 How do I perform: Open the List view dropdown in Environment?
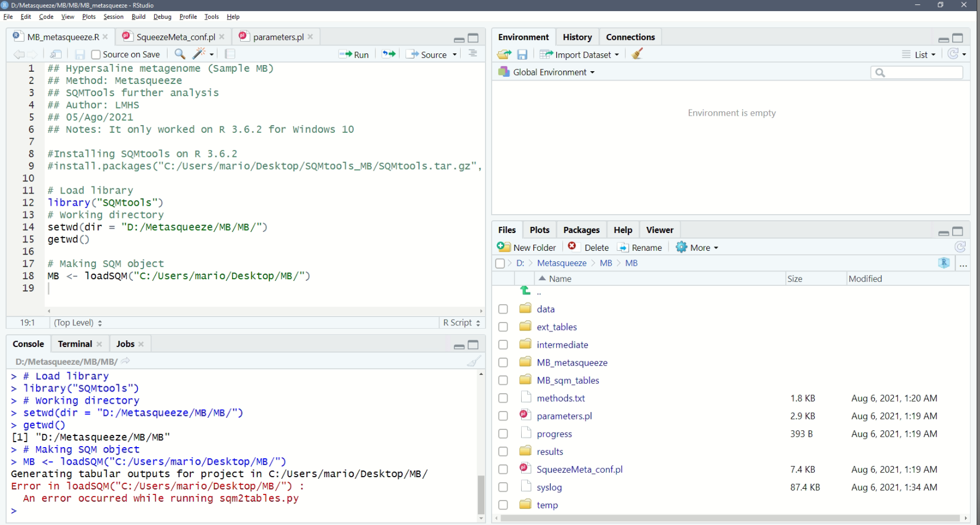click(918, 55)
